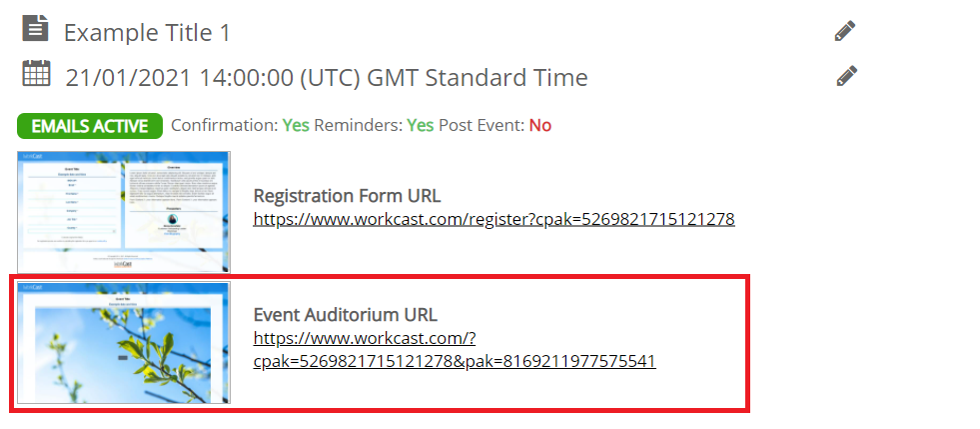This screenshot has height=429, width=980.
Task: Open the auditorium link starting https://www.workcast.com/?
Action: coord(455,350)
